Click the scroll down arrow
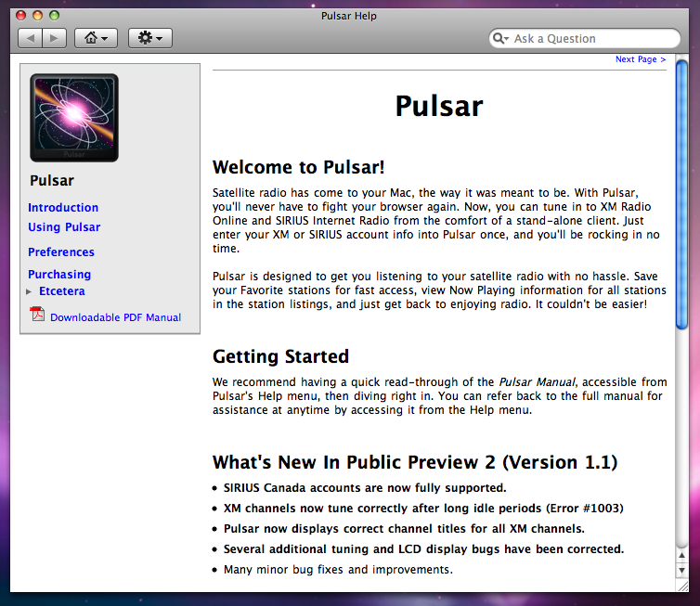The width and height of the screenshot is (700, 606). click(681, 570)
